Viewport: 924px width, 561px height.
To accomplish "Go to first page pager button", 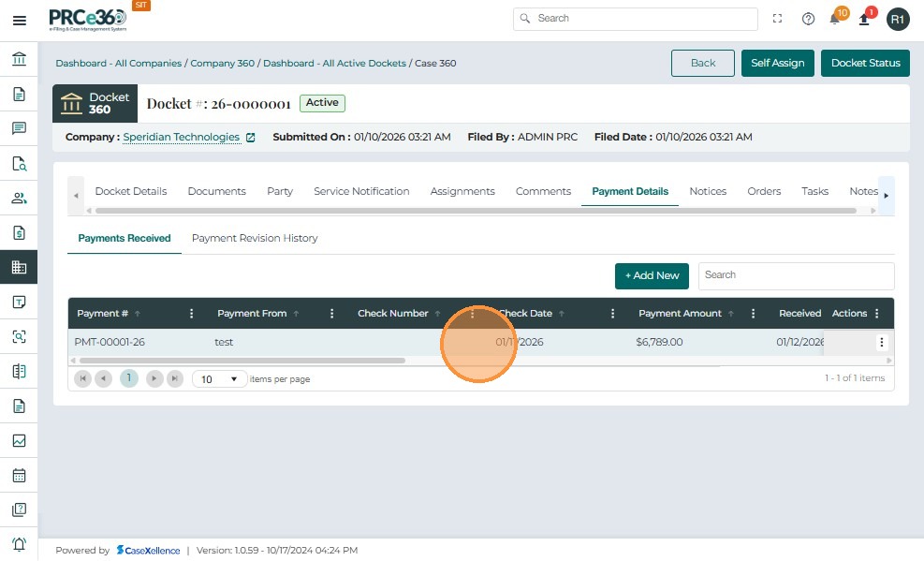I will click(x=82, y=378).
